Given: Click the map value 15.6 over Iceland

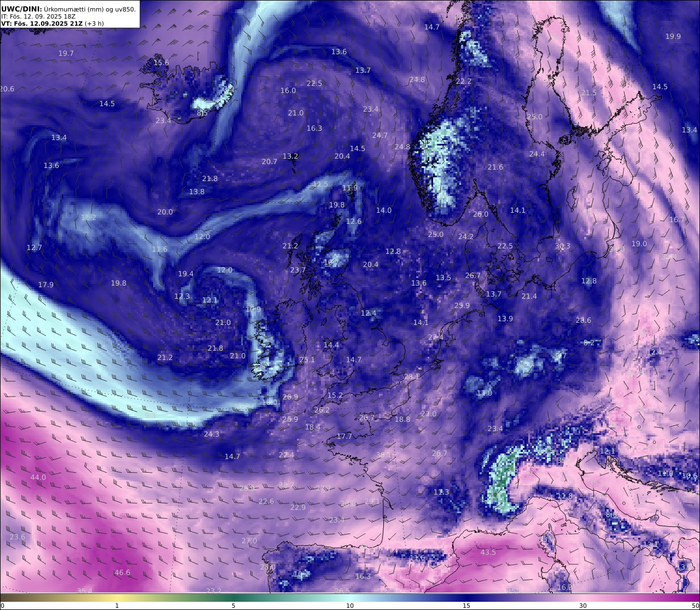Looking at the screenshot, I should (x=161, y=63).
